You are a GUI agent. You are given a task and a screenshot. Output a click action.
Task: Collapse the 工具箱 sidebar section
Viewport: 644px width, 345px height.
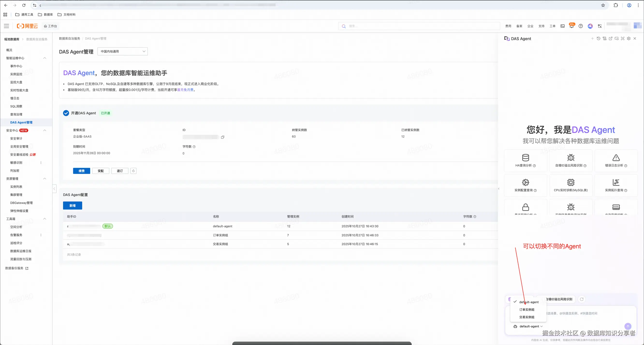tap(45, 219)
